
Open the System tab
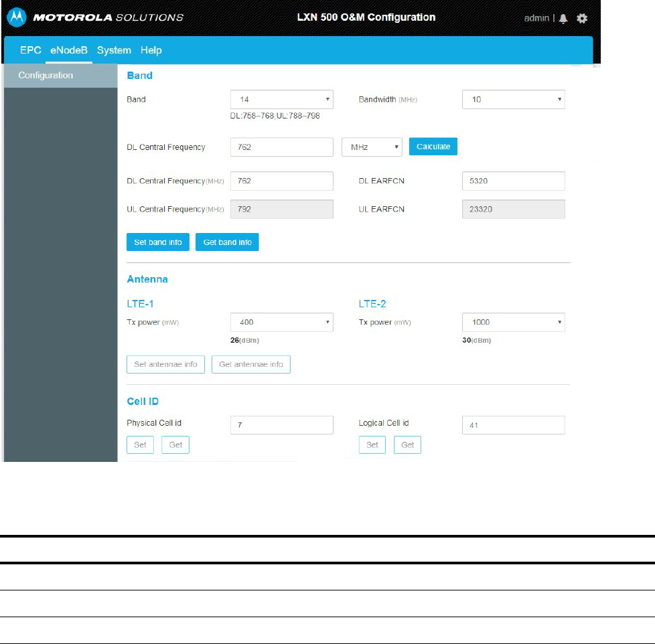coord(114,50)
